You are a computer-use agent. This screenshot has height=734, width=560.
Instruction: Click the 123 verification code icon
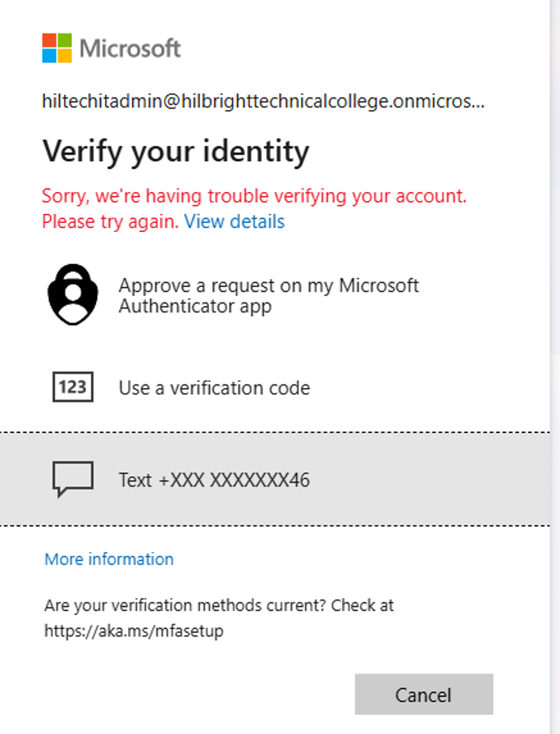(x=73, y=386)
